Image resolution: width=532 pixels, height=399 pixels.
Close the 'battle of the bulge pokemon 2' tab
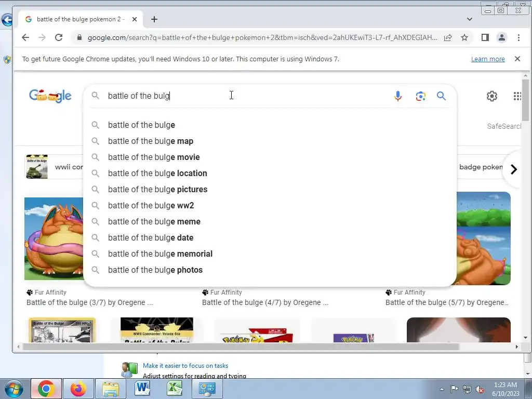(135, 19)
